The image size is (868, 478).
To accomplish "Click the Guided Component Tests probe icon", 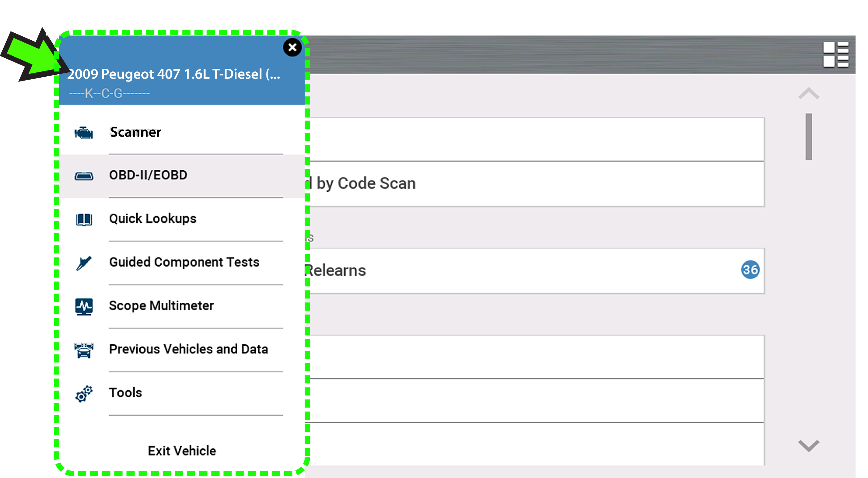I will click(84, 263).
